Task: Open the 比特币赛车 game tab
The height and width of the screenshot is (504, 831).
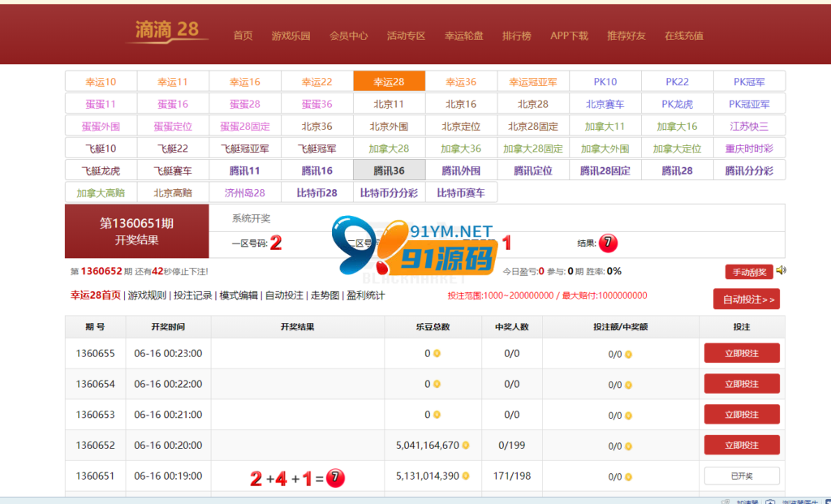Action: point(461,193)
